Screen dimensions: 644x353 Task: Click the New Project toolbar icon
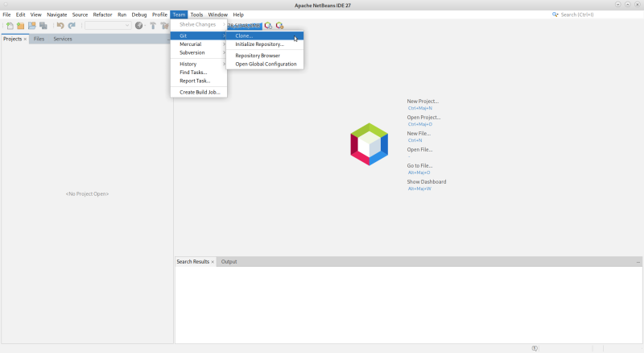pos(20,26)
